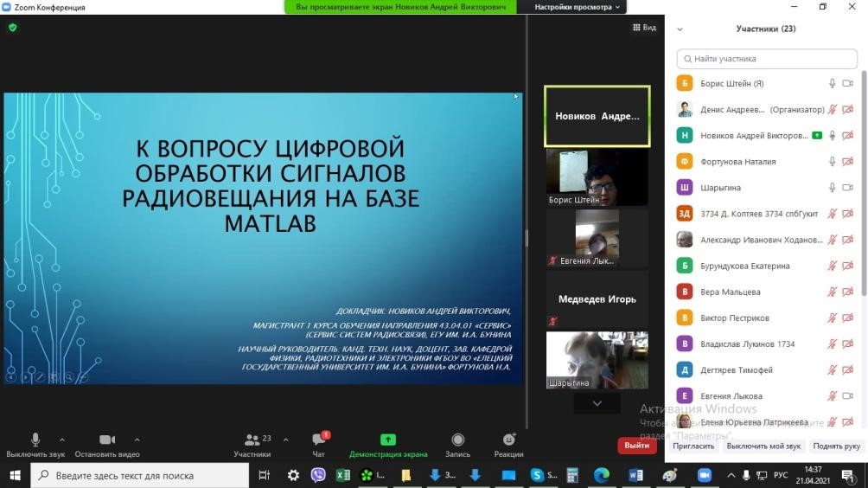This screenshot has height=488, width=868.
Task: Open Настройки просмотра dropdown at top
Action: (x=577, y=7)
